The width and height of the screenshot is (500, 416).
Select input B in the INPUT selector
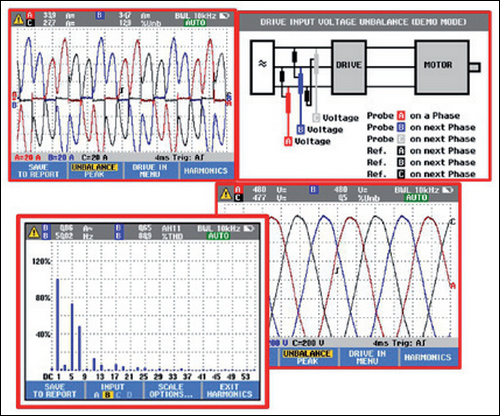107,395
